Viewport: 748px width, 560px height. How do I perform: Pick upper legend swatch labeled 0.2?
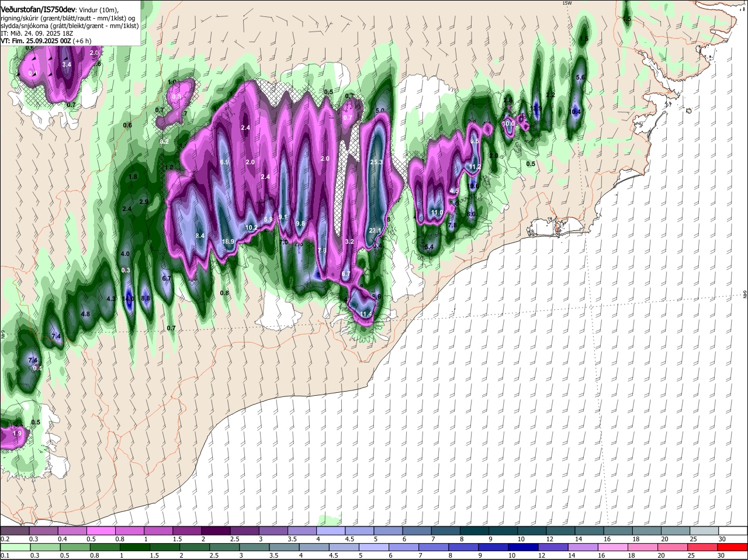click(x=15, y=531)
